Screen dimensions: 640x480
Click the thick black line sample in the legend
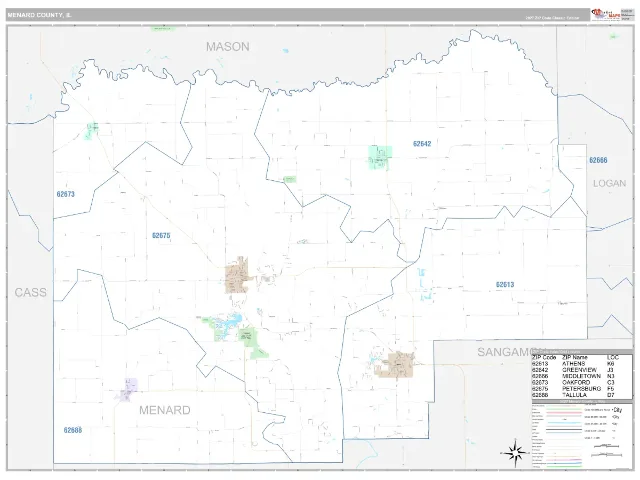pyautogui.click(x=564, y=429)
